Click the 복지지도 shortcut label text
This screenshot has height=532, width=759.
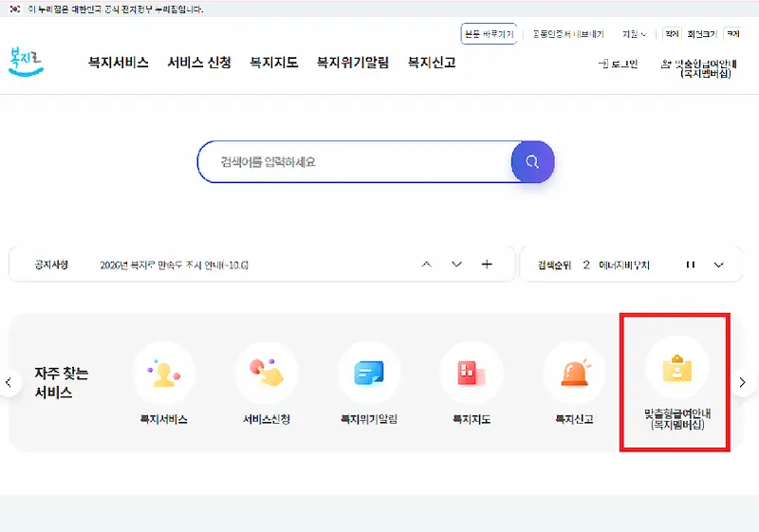coord(472,419)
